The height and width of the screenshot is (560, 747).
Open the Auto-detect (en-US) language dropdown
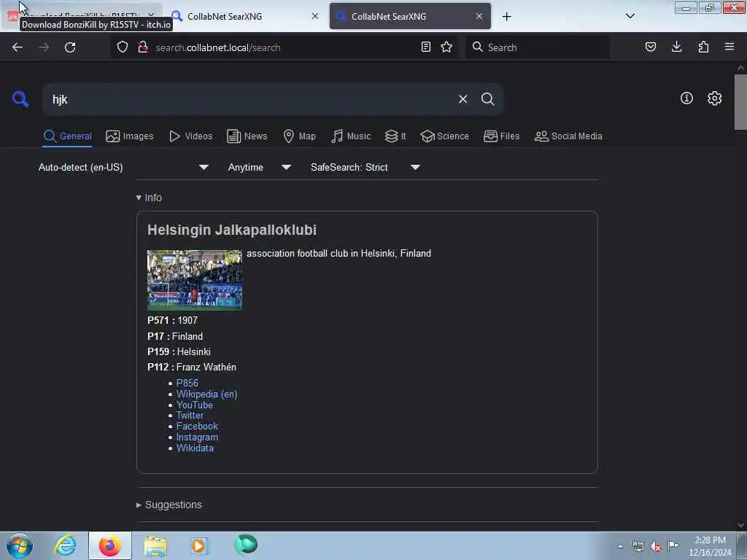(123, 167)
